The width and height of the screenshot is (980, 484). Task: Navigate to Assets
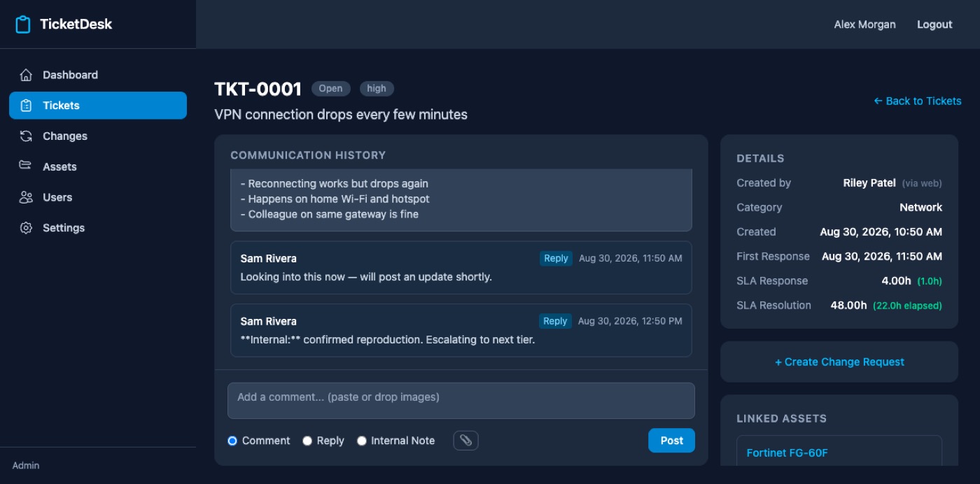(x=98, y=166)
